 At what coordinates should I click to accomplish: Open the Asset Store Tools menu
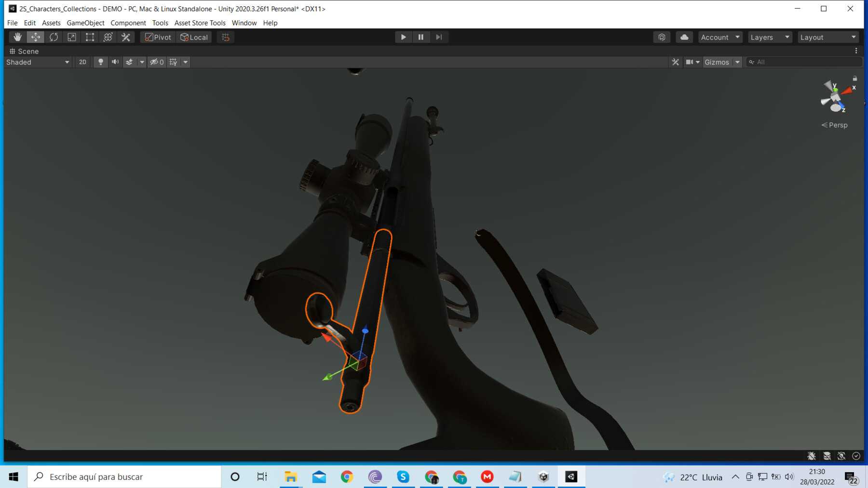pyautogui.click(x=200, y=23)
